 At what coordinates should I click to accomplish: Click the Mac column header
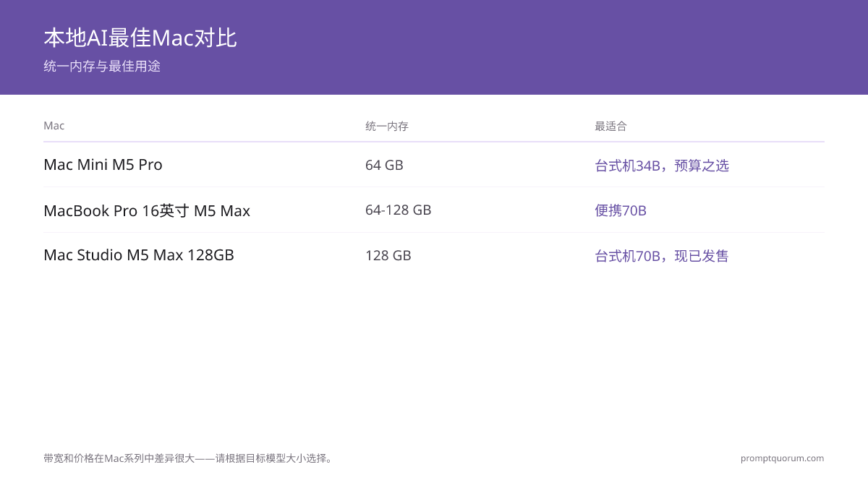point(54,126)
